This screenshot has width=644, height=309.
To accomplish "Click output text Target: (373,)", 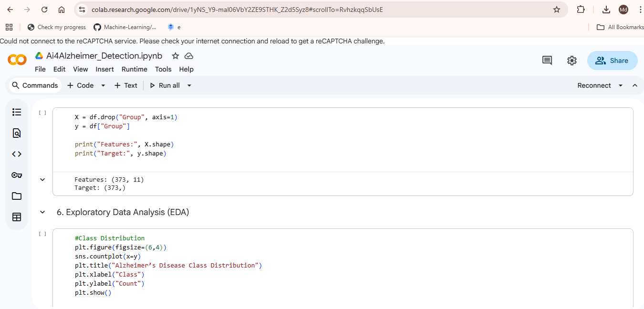I will click(x=100, y=188).
